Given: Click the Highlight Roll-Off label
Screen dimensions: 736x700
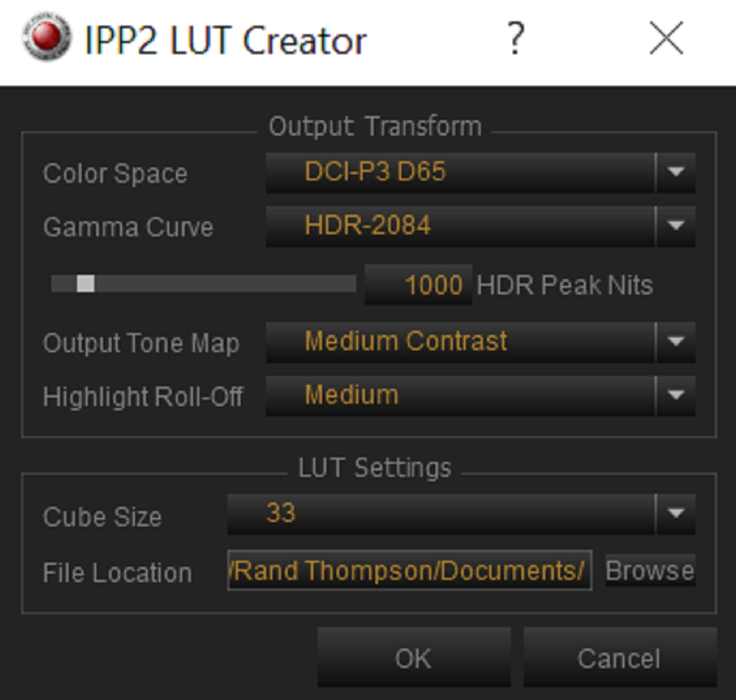Looking at the screenshot, I should pos(144,396).
